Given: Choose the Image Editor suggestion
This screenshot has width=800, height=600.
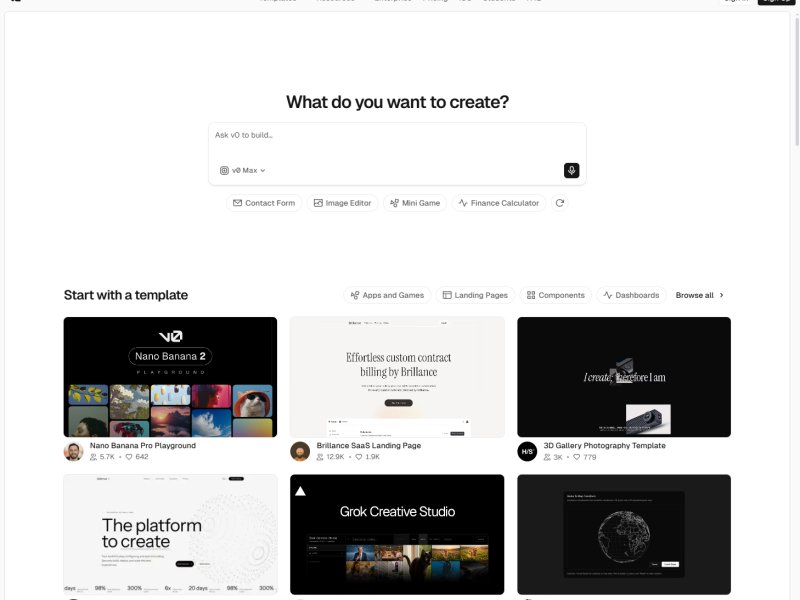Looking at the screenshot, I should [342, 203].
